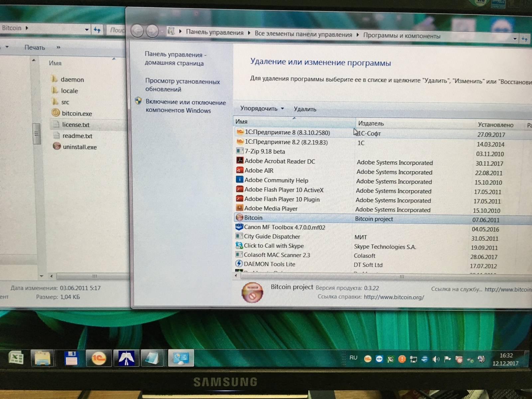Select the Bitcoin program row
This screenshot has width=532, height=399.
coord(382,218)
